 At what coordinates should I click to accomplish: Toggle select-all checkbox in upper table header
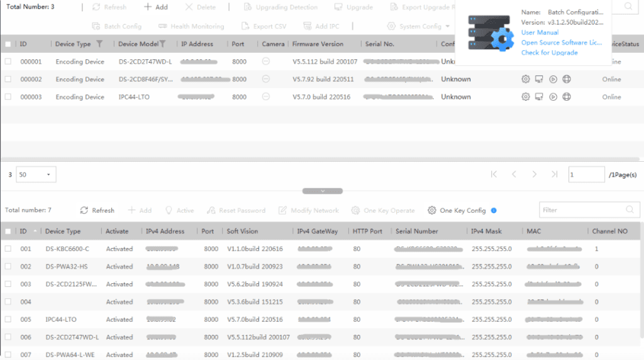(8, 44)
